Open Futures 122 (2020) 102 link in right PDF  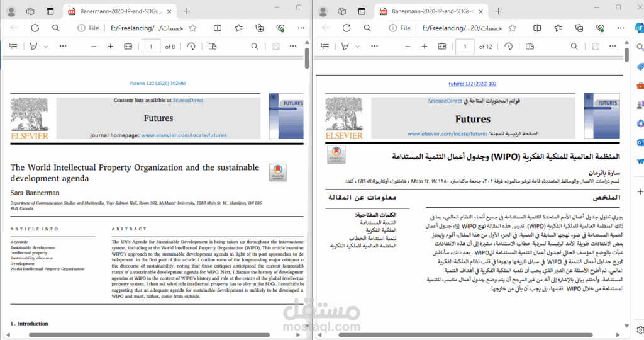pos(472,84)
